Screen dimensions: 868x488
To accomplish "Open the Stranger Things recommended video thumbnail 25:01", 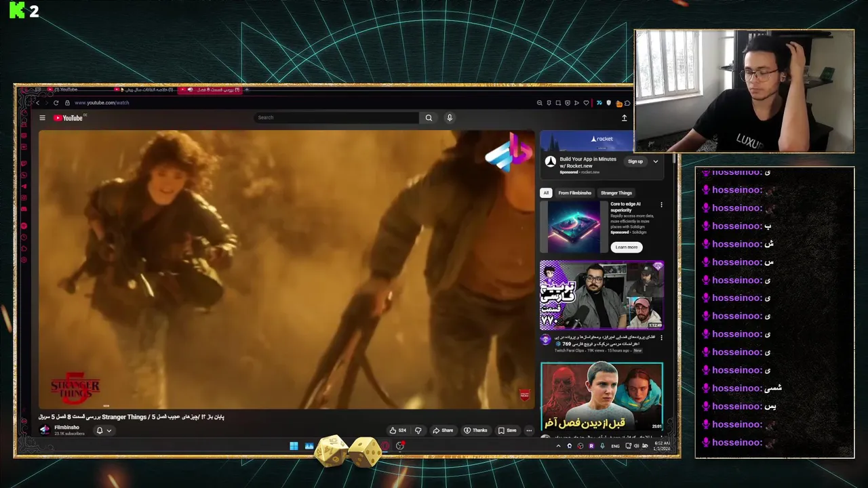I will pos(601,396).
